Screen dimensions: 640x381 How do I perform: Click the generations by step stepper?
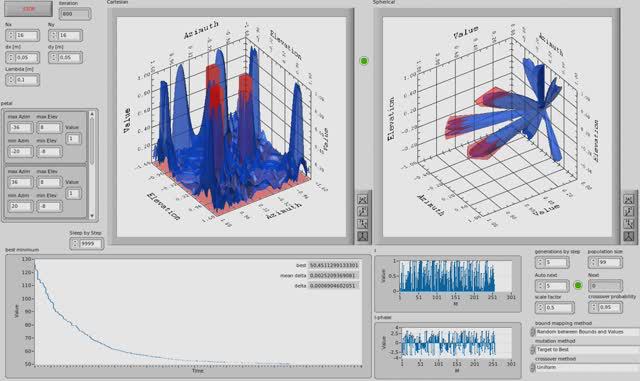(552, 262)
